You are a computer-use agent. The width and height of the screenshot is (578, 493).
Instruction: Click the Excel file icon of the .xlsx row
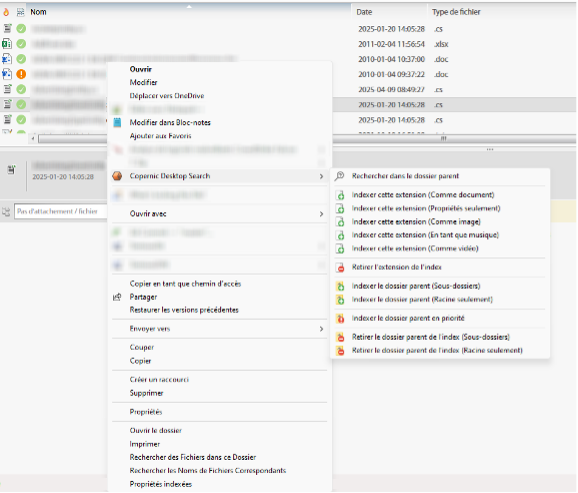pyautogui.click(x=7, y=44)
